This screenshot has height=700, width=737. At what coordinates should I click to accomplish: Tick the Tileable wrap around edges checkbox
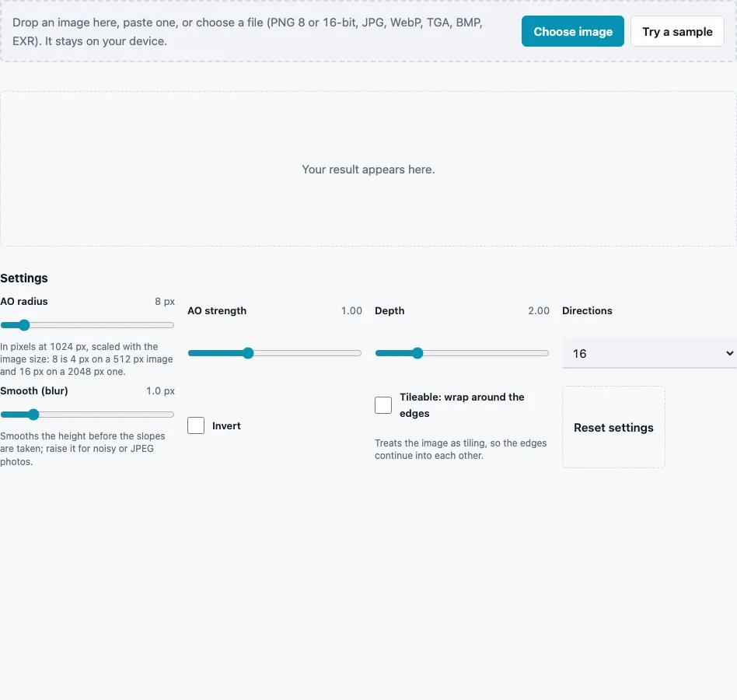(x=383, y=405)
